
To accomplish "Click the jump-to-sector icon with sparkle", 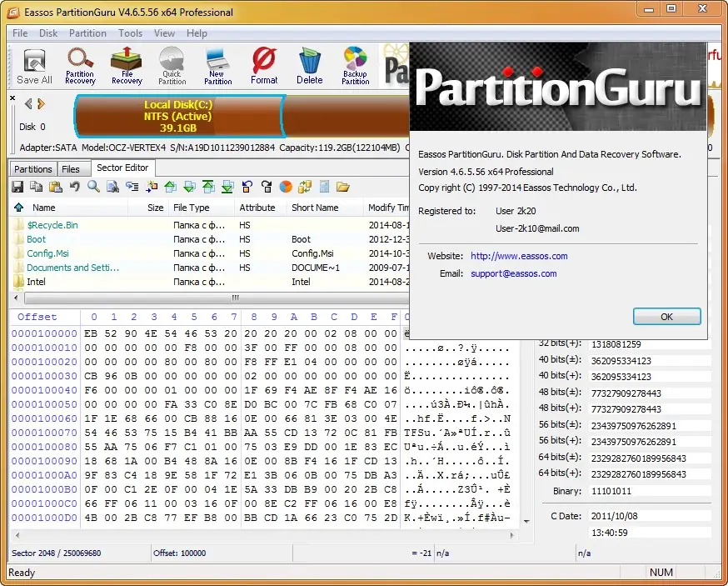I will pos(152,187).
